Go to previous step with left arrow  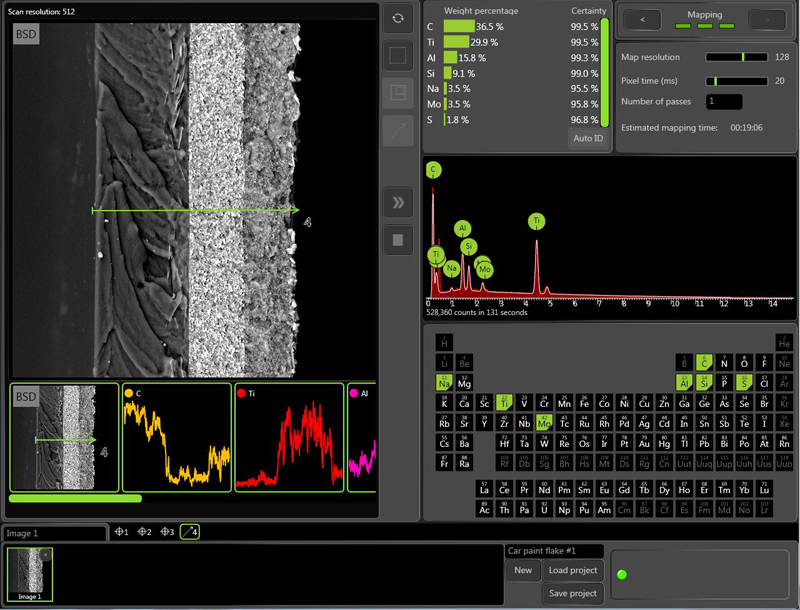click(642, 19)
